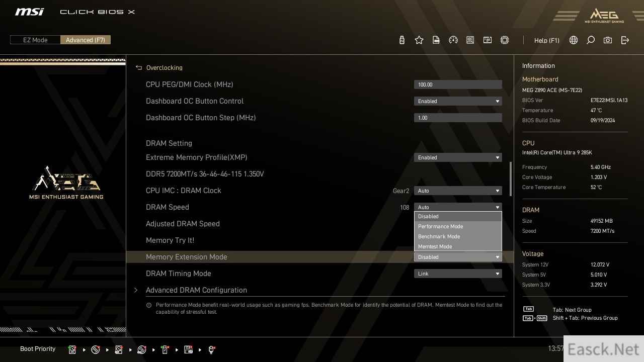Select the last USB key boot device

point(211,349)
